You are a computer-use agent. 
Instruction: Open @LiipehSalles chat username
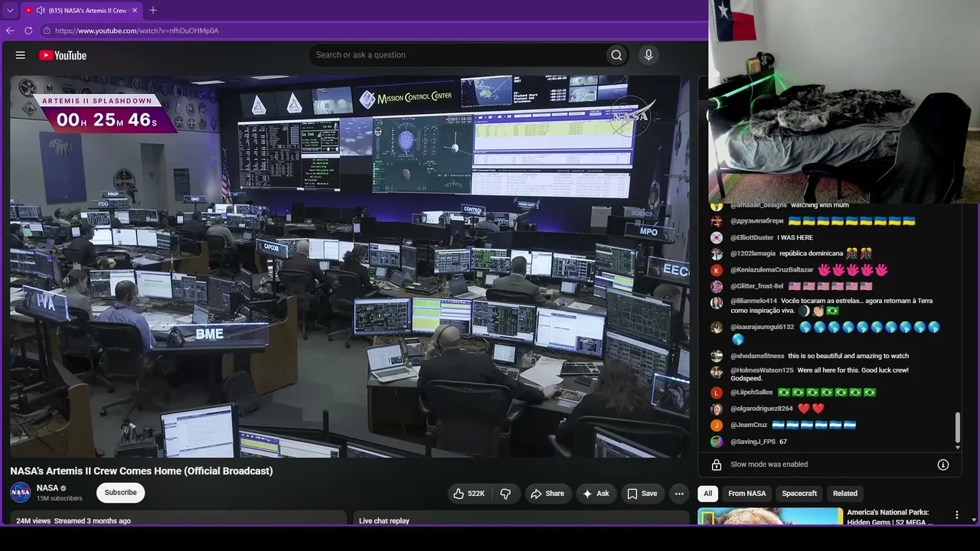[x=752, y=393]
